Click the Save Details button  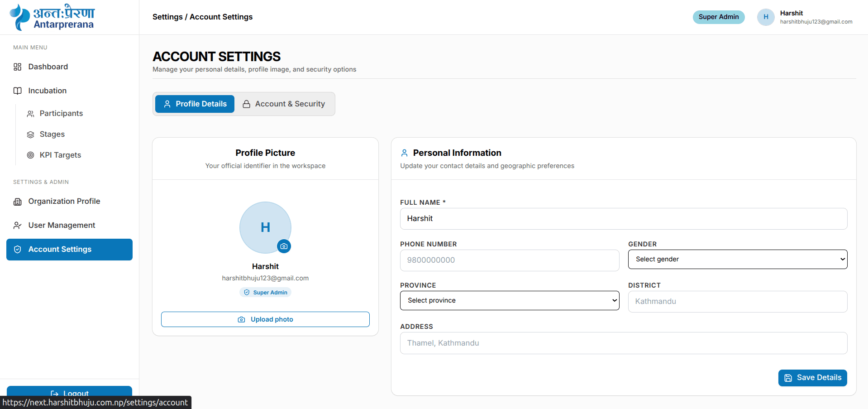[x=813, y=378]
